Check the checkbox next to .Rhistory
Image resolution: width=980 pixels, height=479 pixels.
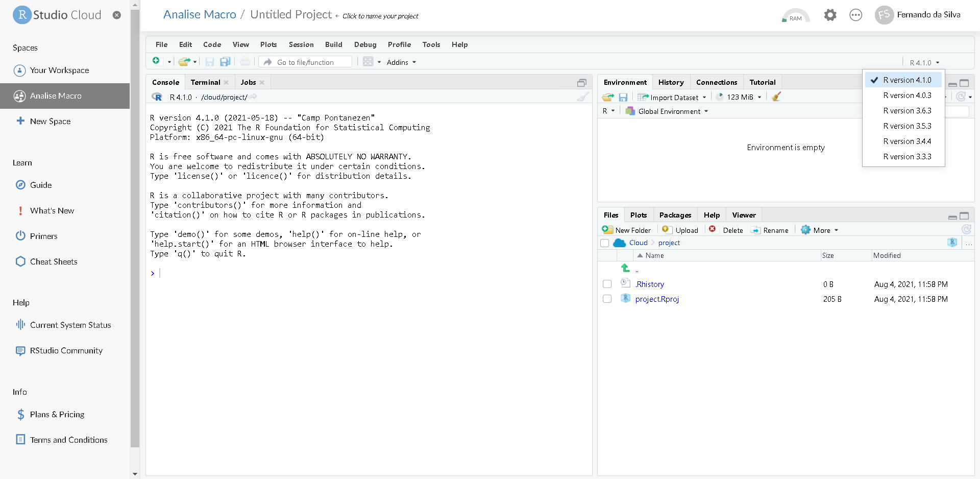[x=607, y=284]
